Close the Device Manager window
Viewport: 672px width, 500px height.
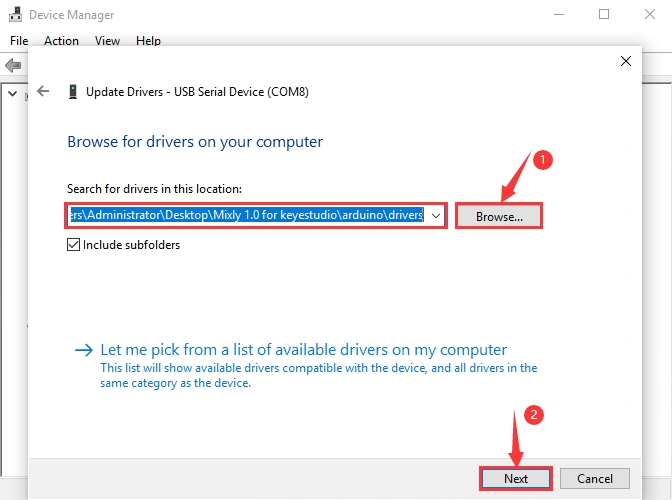[650, 14]
